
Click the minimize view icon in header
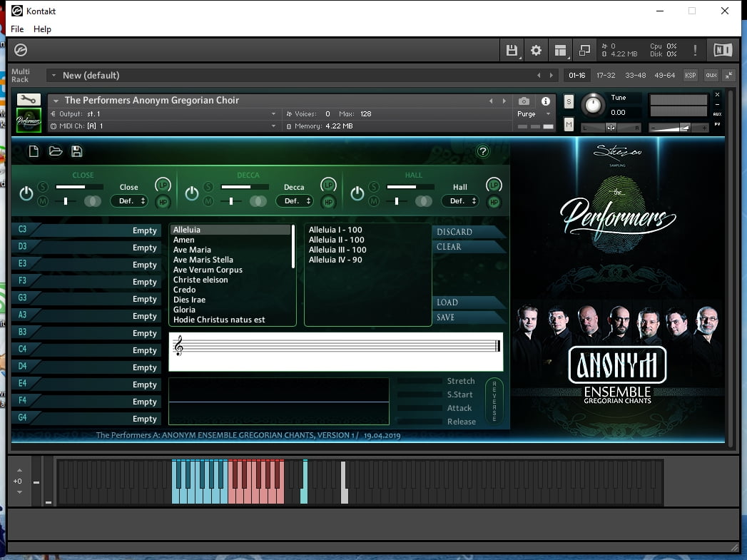point(584,50)
